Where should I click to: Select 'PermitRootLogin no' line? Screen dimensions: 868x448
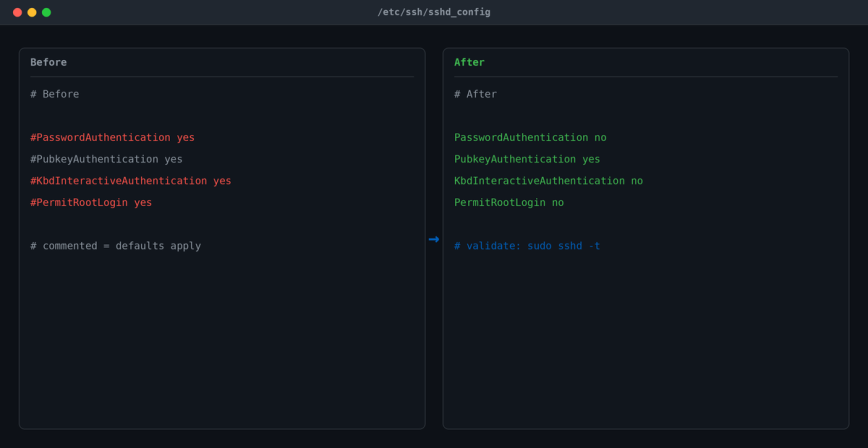pyautogui.click(x=509, y=203)
